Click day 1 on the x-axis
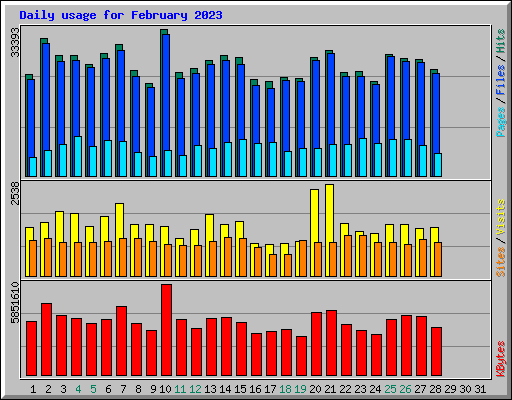Image resolution: width=512 pixels, height=400 pixels. 33,389
